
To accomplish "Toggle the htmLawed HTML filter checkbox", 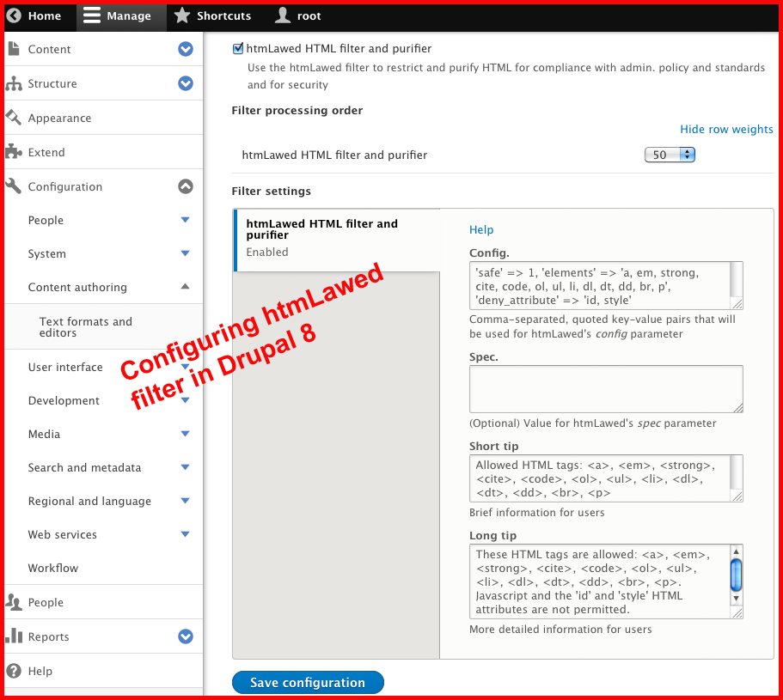I will pyautogui.click(x=238, y=48).
